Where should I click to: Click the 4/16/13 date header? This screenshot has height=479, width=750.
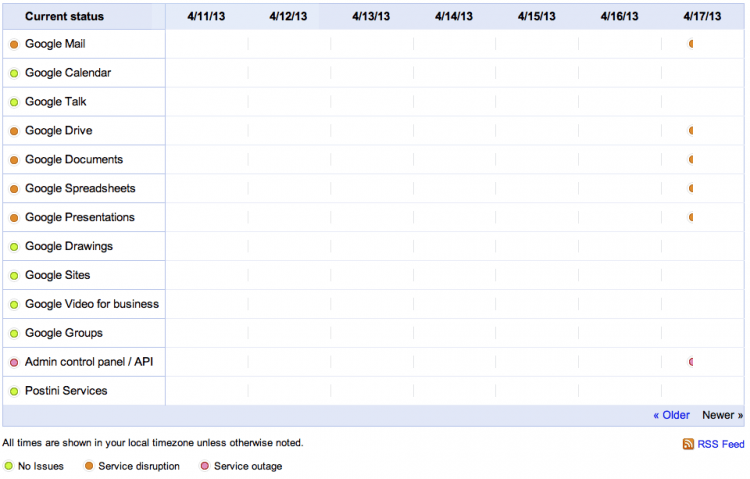[x=619, y=16]
